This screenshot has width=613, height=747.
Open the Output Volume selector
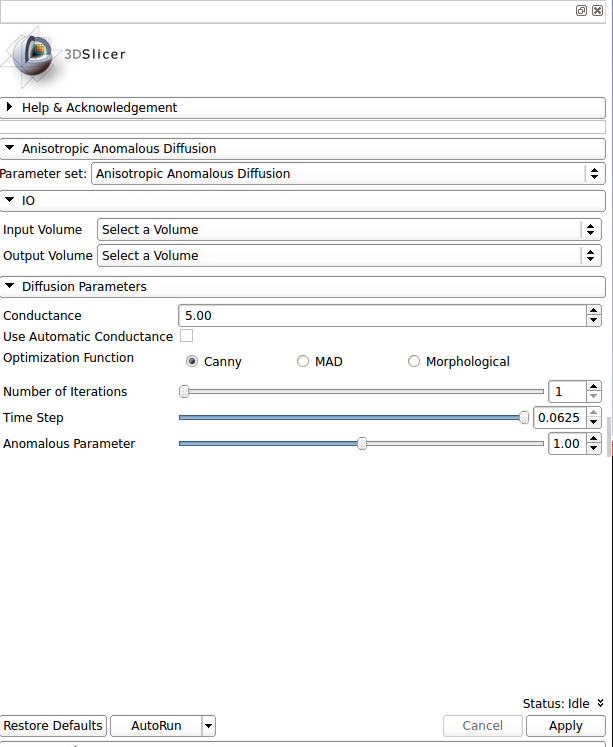[x=349, y=256]
